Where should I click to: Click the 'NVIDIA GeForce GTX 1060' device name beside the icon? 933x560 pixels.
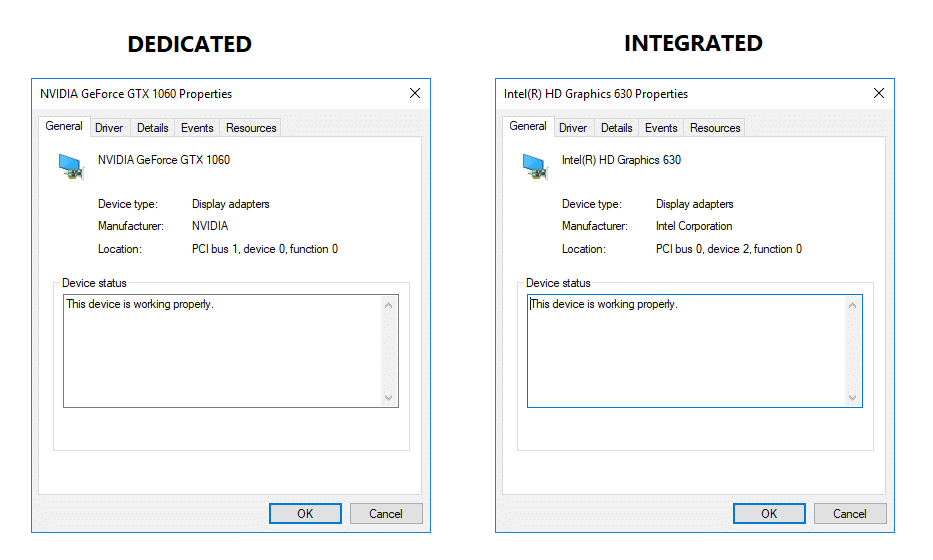click(164, 160)
